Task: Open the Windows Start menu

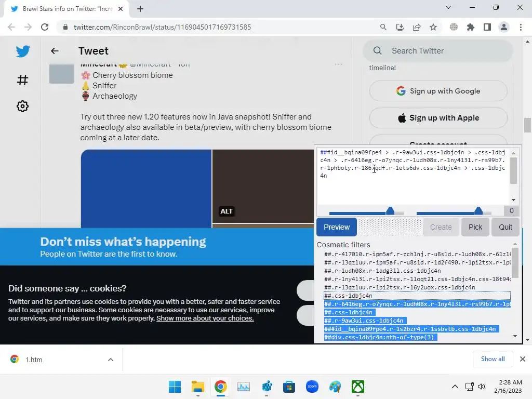Action: (x=175, y=387)
